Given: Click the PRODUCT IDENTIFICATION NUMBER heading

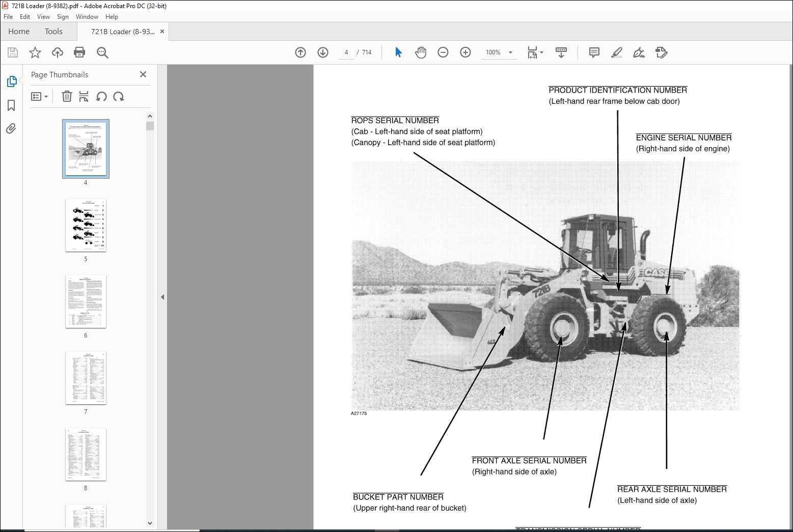Looking at the screenshot, I should click(x=618, y=90).
